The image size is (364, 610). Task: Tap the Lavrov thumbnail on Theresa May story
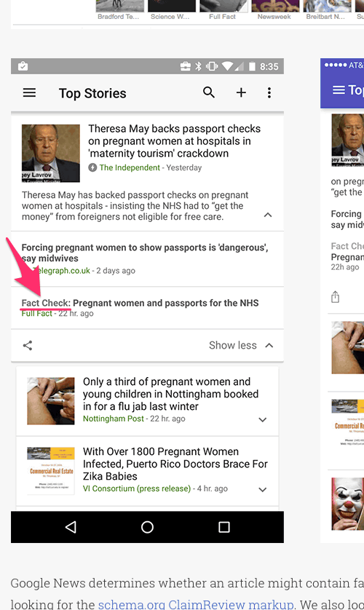pyautogui.click(x=50, y=154)
